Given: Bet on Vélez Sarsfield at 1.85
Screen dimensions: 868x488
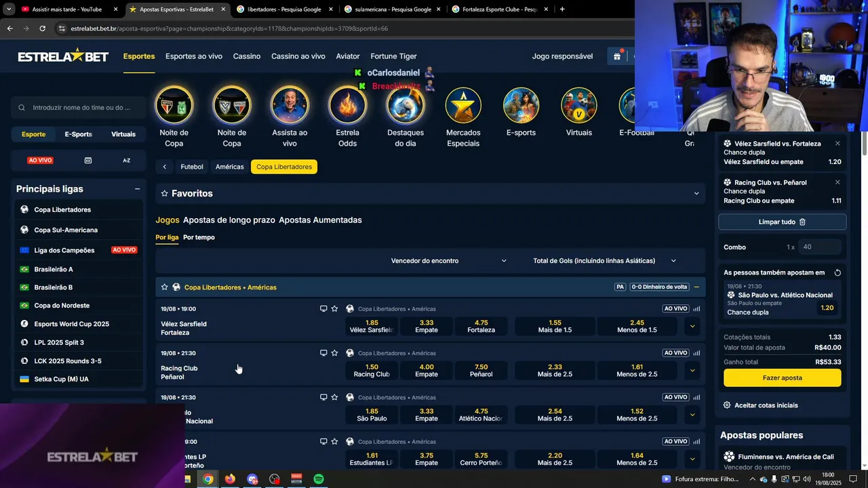Looking at the screenshot, I should point(372,326).
